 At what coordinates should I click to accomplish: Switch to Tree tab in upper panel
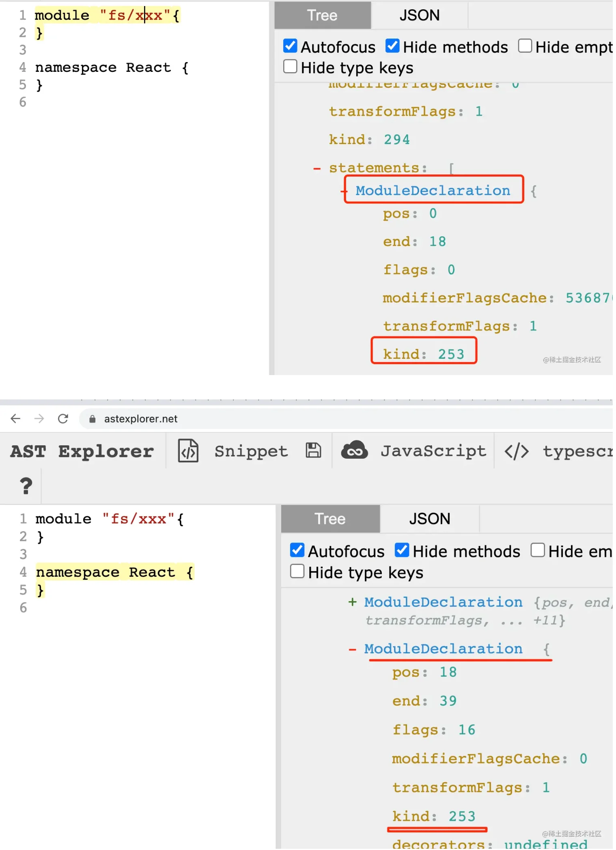point(323,15)
